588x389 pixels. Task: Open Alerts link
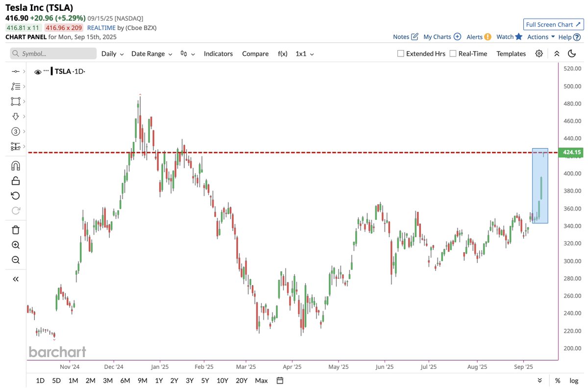tap(479, 37)
